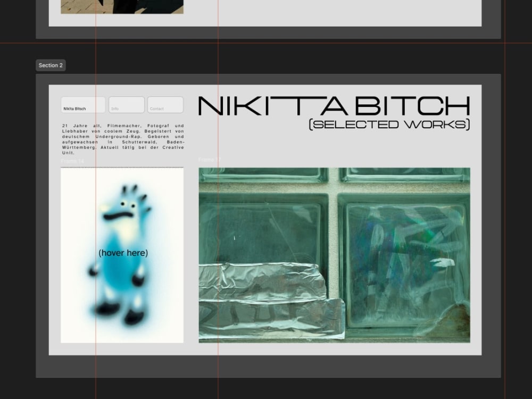Viewport: 532px width, 399px height.
Task: Select the glass block window photo
Action: pos(335,255)
